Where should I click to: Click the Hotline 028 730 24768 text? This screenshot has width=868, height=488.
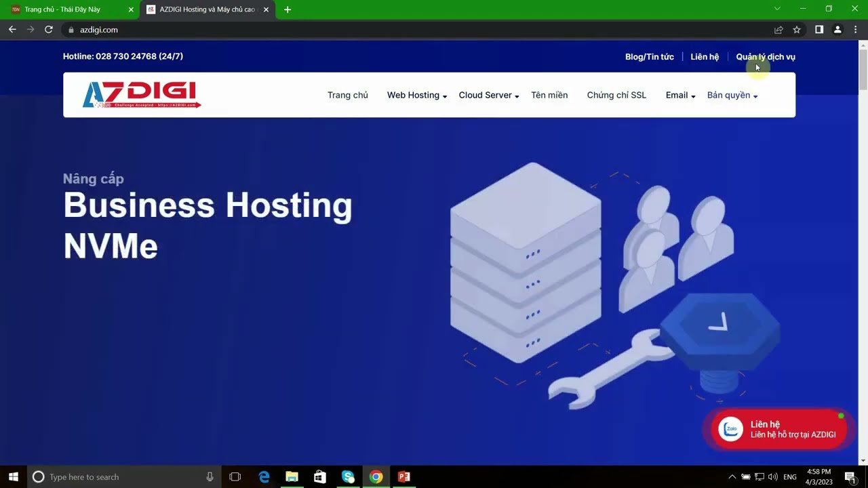(123, 56)
